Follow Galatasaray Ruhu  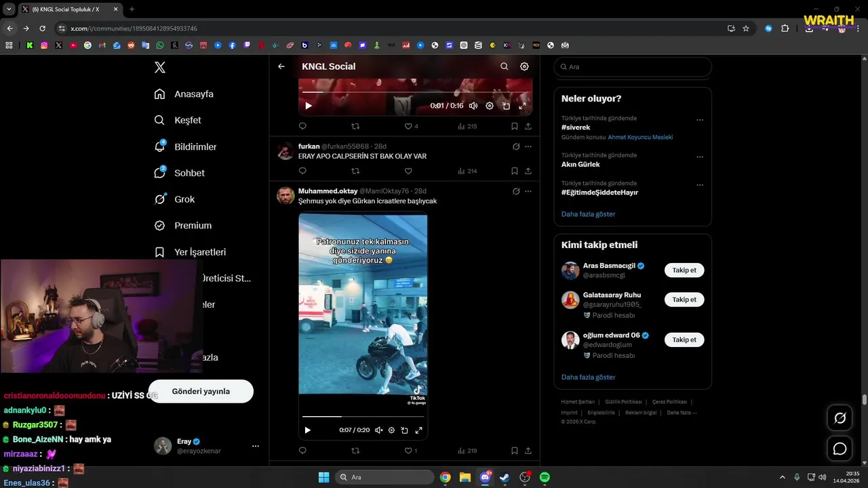(684, 300)
